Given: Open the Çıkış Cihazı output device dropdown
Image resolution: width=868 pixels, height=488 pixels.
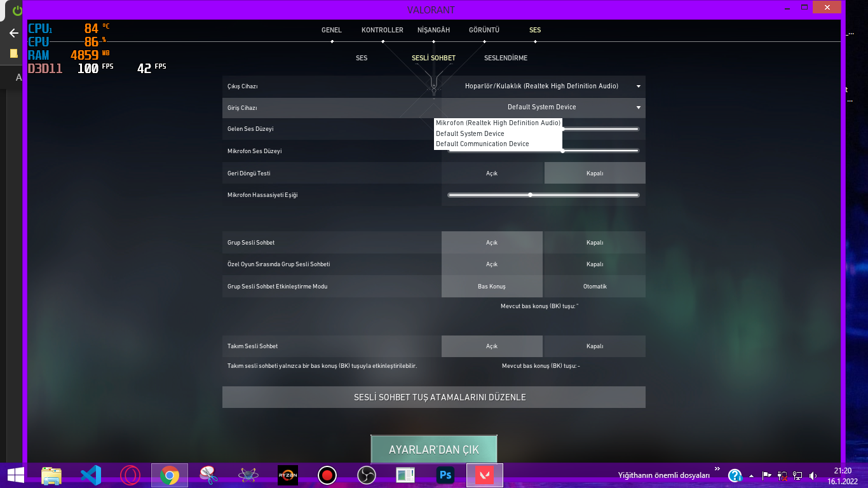Looking at the screenshot, I should click(543, 86).
